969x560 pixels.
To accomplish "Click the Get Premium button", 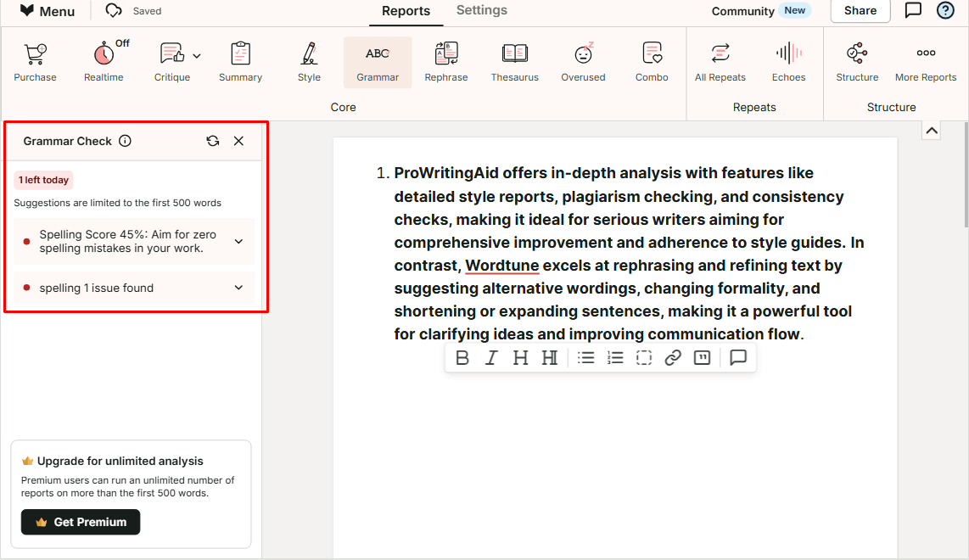I will coord(81,523).
